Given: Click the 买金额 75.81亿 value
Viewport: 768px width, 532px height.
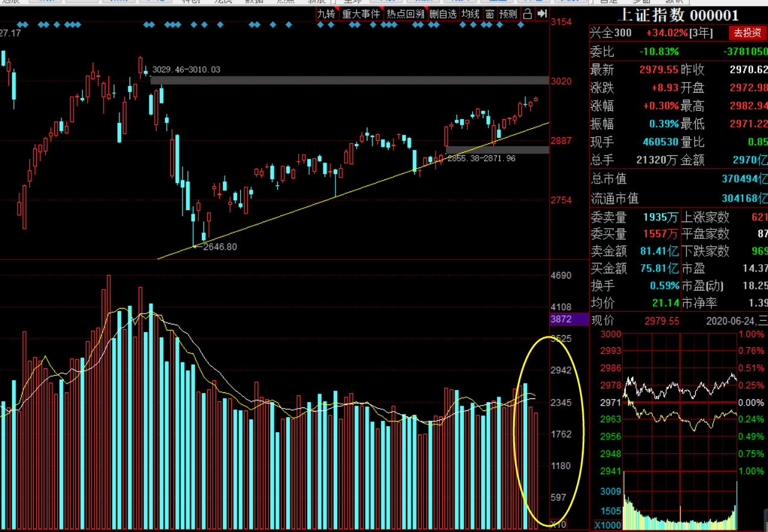Looking at the screenshot, I should [659, 268].
